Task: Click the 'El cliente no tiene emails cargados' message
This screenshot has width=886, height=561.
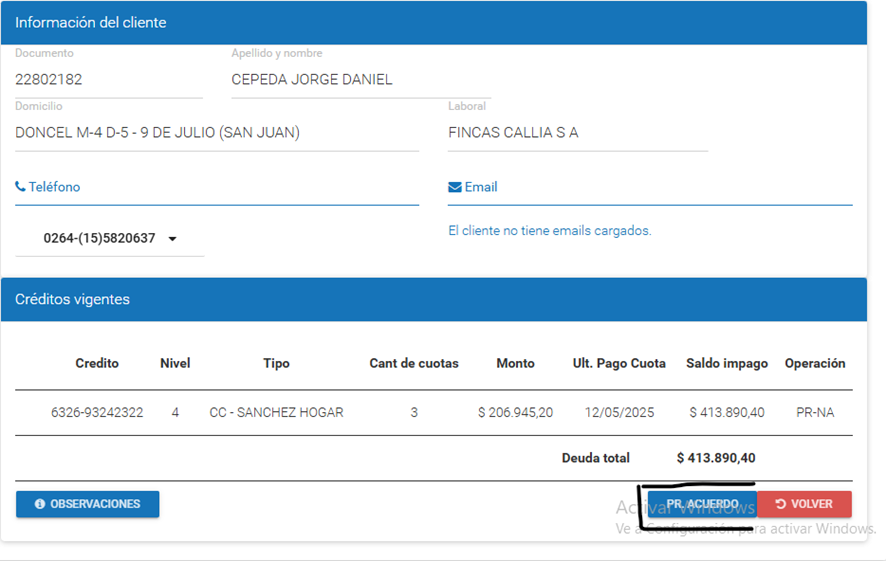Action: (x=549, y=230)
